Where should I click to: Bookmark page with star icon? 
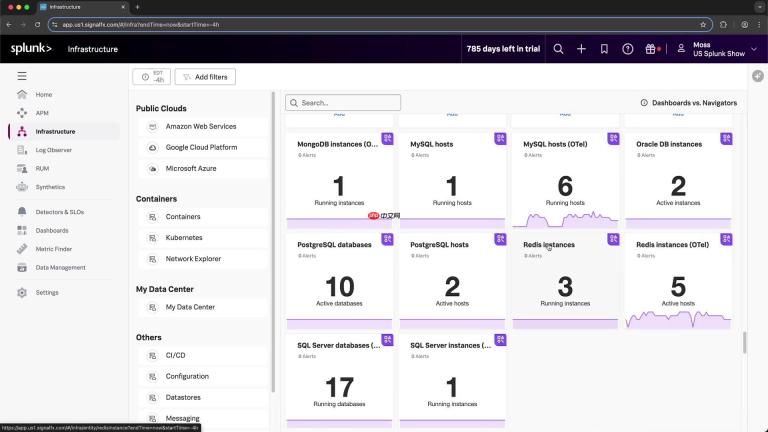703,24
